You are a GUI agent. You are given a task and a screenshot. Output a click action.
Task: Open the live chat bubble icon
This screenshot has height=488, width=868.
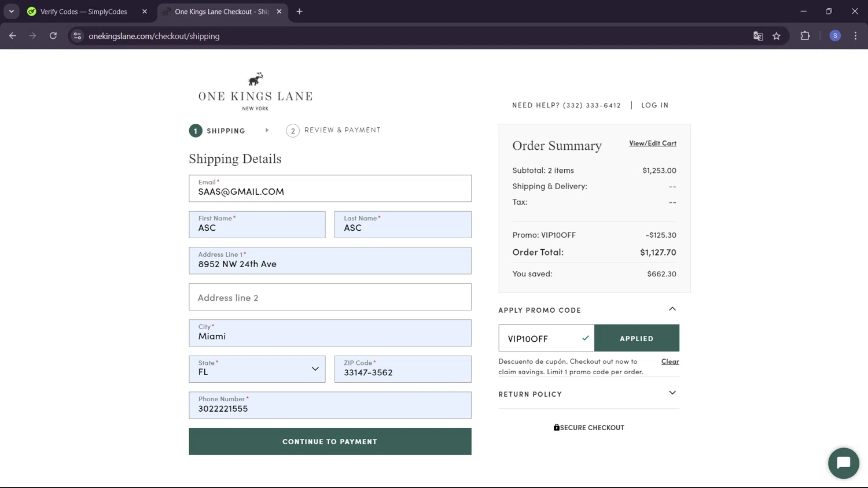click(843, 463)
